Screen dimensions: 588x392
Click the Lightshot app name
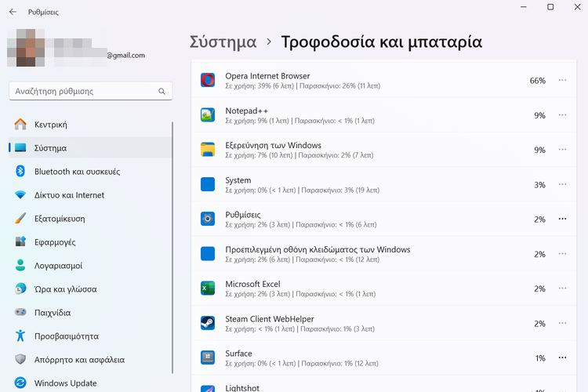pyautogui.click(x=242, y=388)
